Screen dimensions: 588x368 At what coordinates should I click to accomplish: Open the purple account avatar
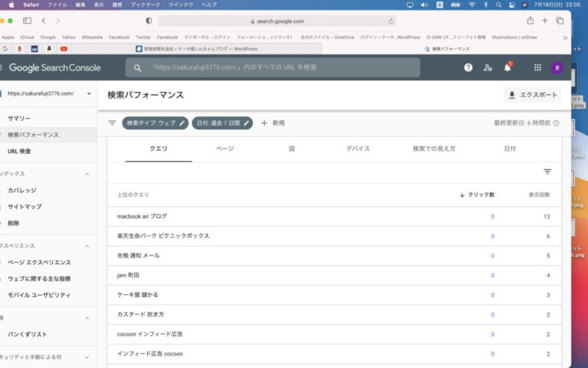click(x=557, y=68)
